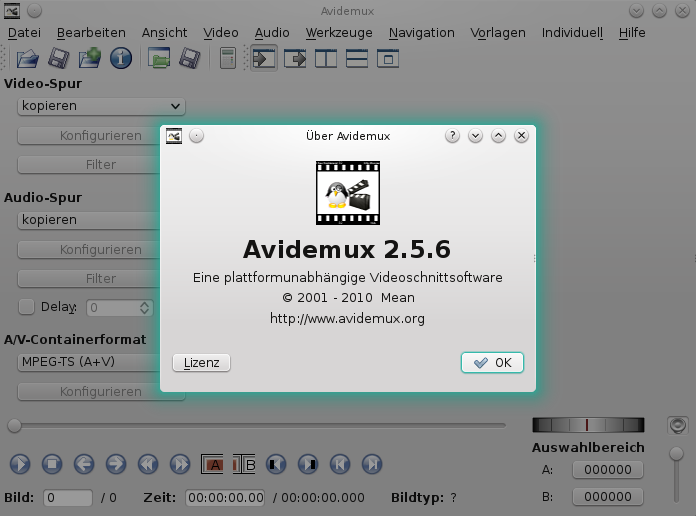The image size is (696, 516).
Task: Jump to previous keyframe button
Action: (x=148, y=464)
